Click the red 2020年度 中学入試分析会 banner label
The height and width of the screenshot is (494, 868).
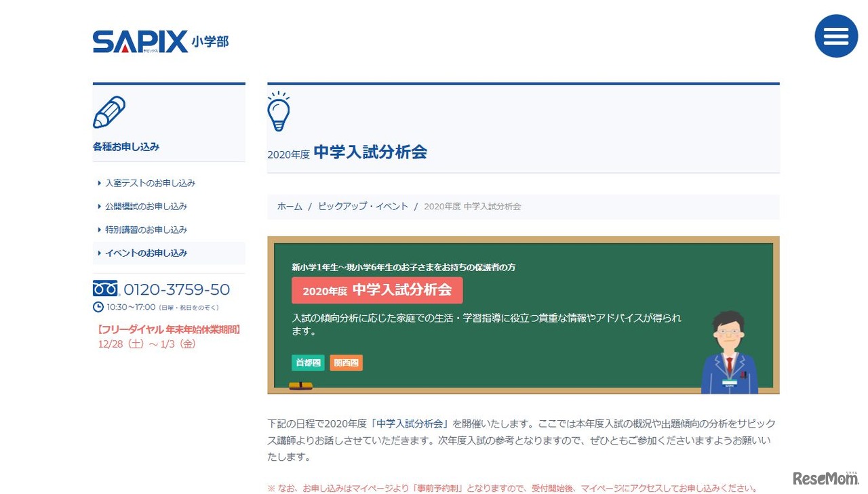click(x=377, y=291)
